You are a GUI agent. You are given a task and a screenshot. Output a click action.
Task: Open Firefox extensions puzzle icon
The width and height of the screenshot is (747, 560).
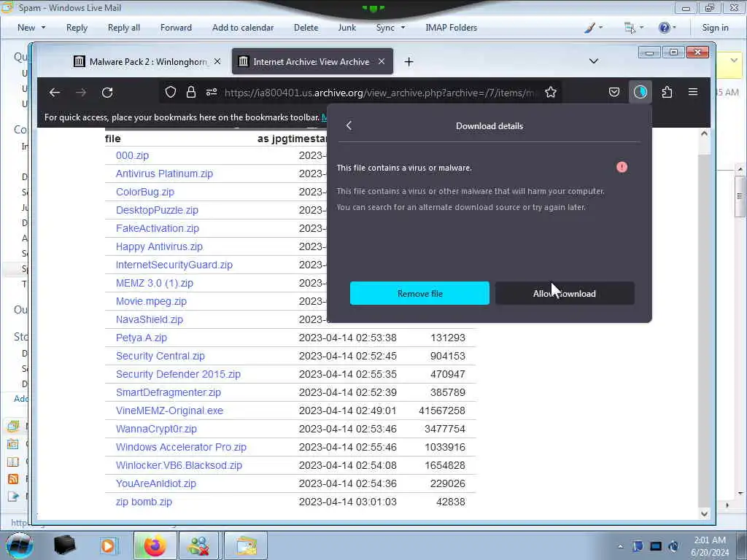(x=667, y=93)
